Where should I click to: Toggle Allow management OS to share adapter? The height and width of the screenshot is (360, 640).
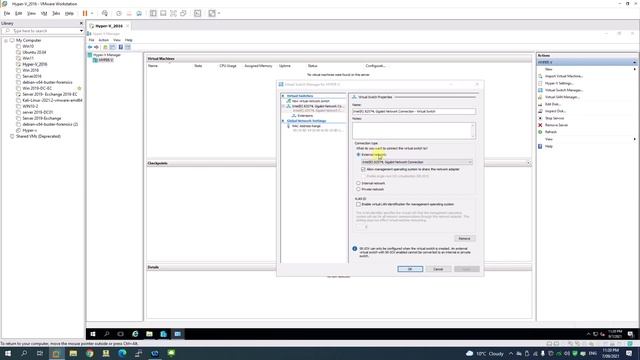pos(363,169)
